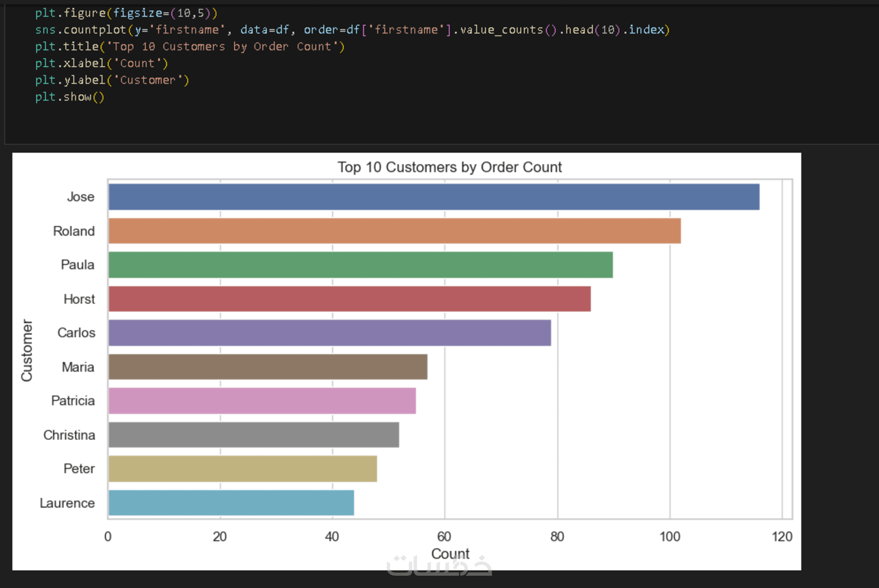Viewport: 879px width, 588px height.
Task: Click the pink Patricia bar
Action: 262,401
